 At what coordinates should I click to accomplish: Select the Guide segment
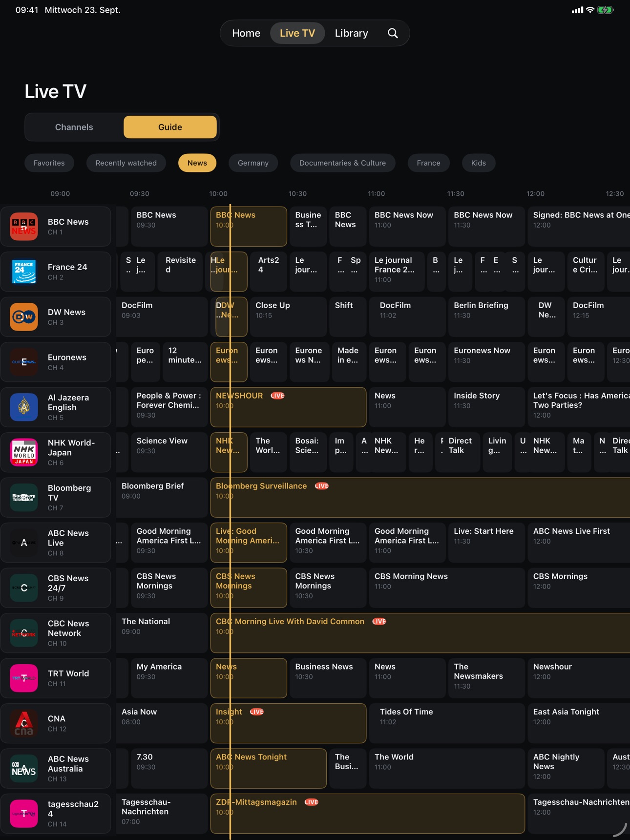(x=170, y=127)
